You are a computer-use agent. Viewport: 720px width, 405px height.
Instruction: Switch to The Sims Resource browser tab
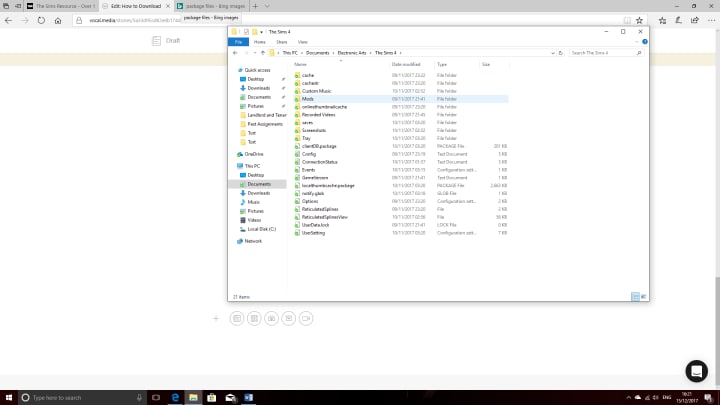[61, 6]
